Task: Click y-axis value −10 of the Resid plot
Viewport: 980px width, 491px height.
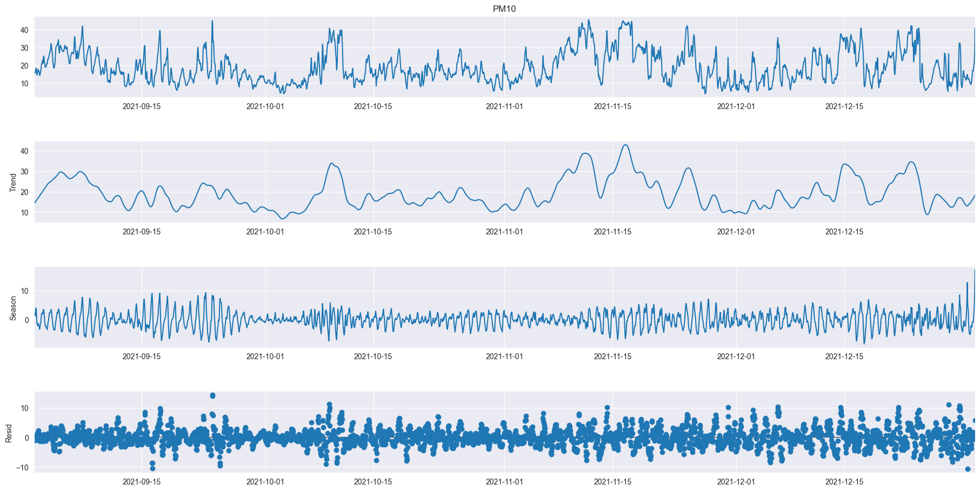Action: (x=22, y=468)
